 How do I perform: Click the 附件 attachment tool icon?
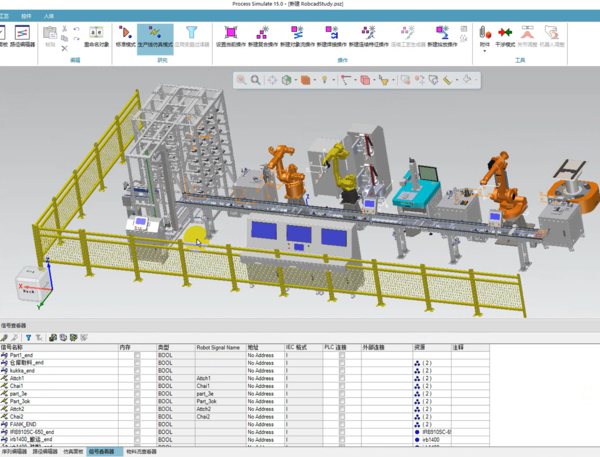pyautogui.click(x=485, y=32)
